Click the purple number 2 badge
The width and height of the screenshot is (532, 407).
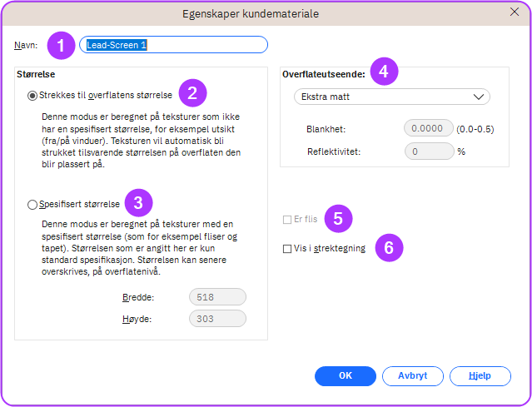point(192,93)
